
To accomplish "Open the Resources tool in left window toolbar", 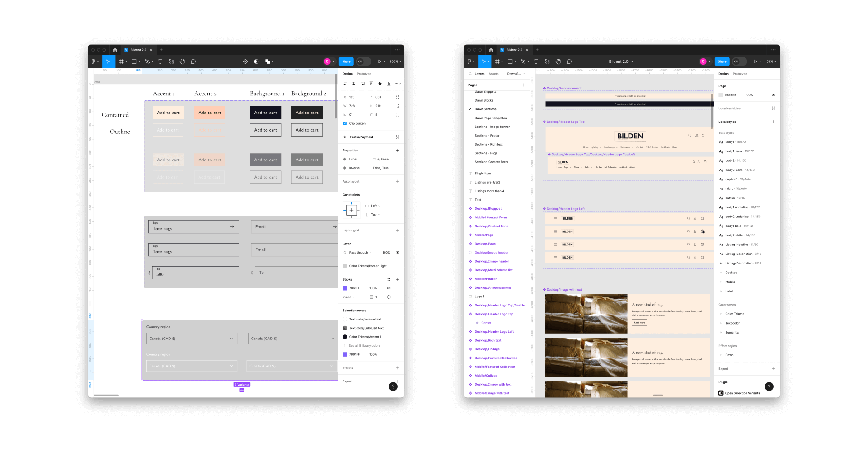I will point(171,61).
